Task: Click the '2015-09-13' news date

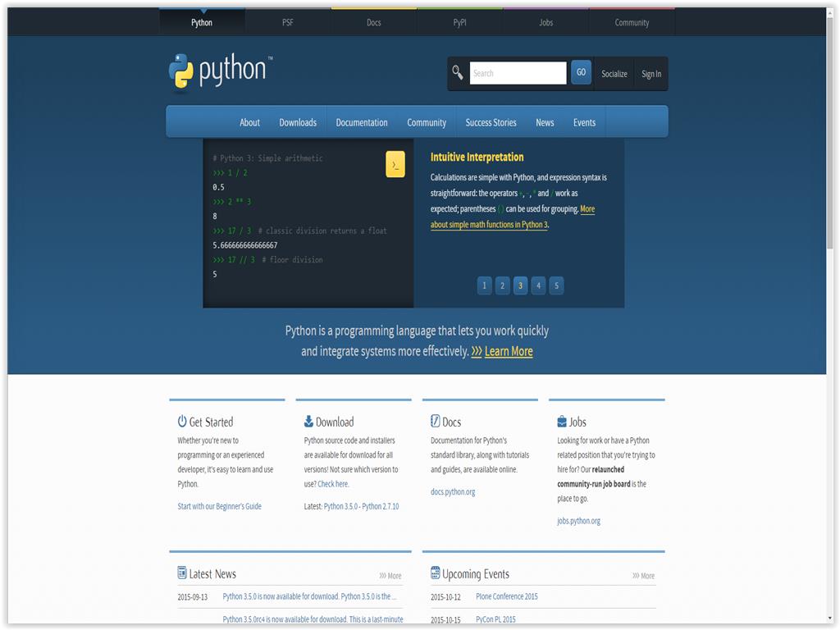Action: 192,597
